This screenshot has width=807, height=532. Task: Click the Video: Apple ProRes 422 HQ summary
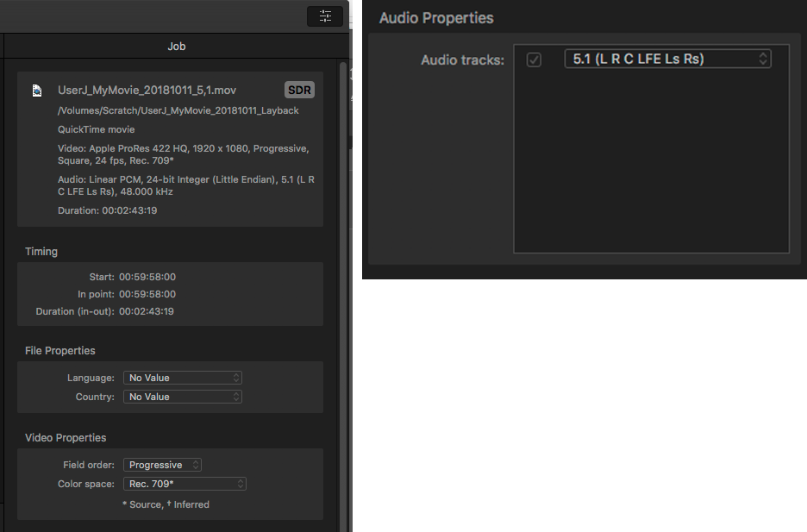184,154
